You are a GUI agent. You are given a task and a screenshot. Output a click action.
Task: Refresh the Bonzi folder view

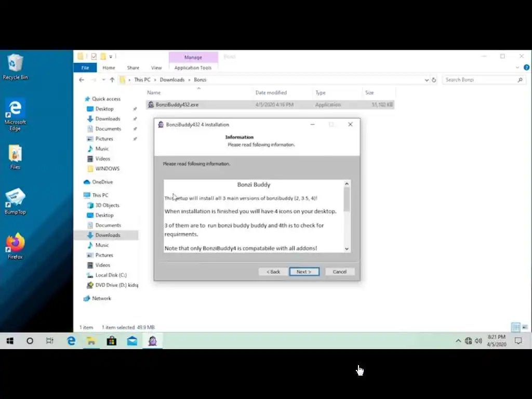(x=434, y=79)
